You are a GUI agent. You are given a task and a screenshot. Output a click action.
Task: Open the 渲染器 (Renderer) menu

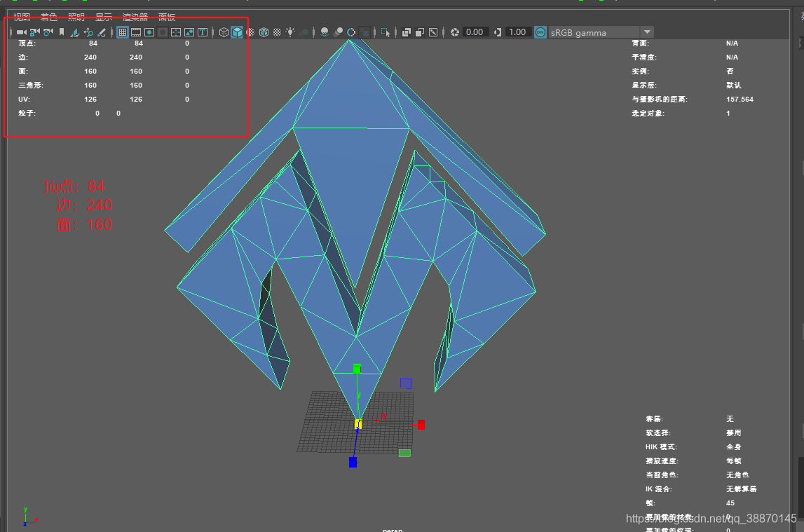[x=135, y=17]
